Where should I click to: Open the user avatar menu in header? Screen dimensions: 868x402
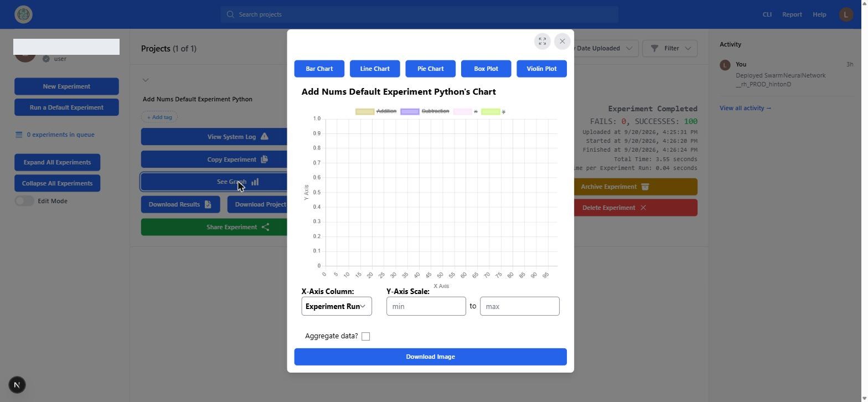pyautogui.click(x=846, y=14)
